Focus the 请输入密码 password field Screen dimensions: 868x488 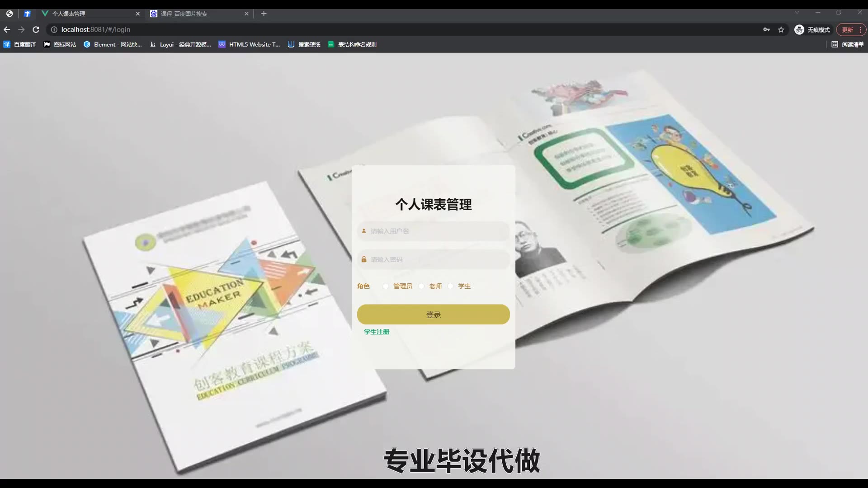click(433, 259)
